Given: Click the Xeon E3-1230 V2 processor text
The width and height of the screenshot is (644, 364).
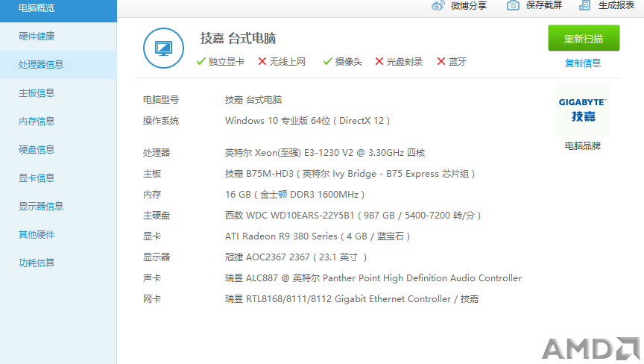Looking at the screenshot, I should click(x=325, y=153).
